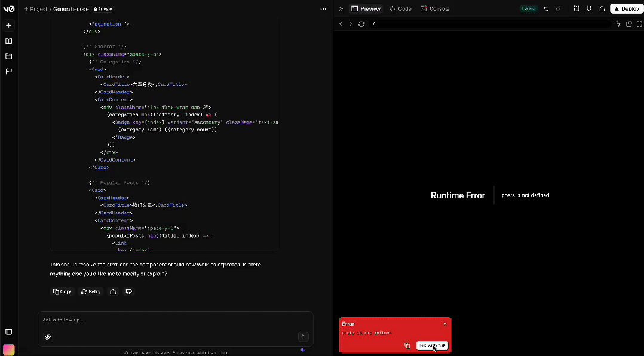The width and height of the screenshot is (644, 356).
Task: Switch to the Console tab
Action: [x=435, y=9]
